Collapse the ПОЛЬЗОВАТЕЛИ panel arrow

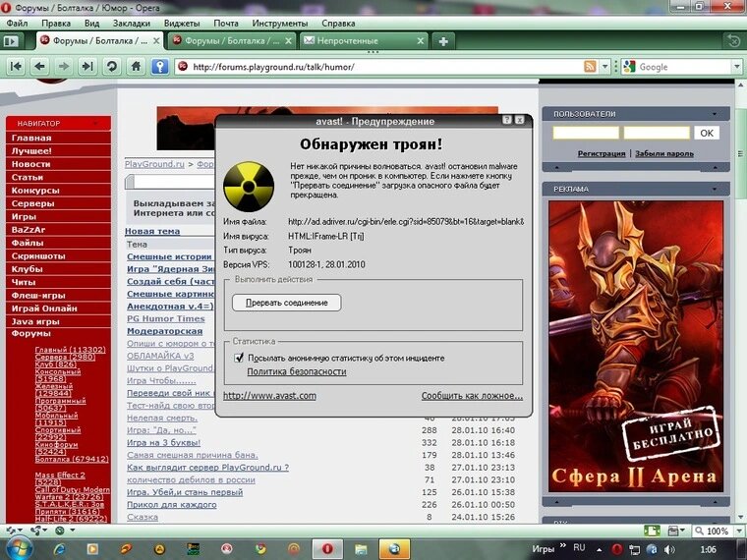pos(715,114)
